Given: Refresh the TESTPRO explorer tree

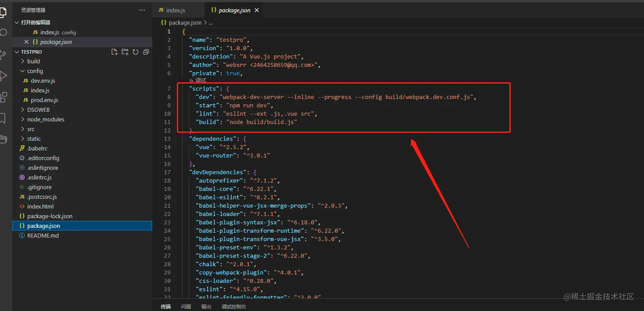Looking at the screenshot, I should click(135, 52).
